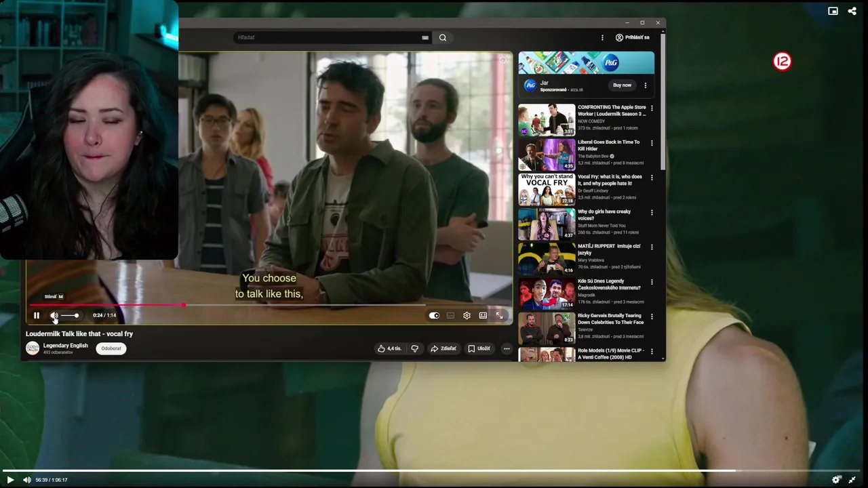Open more options for creaky voices video
This screenshot has width=868, height=488.
pos(652,213)
